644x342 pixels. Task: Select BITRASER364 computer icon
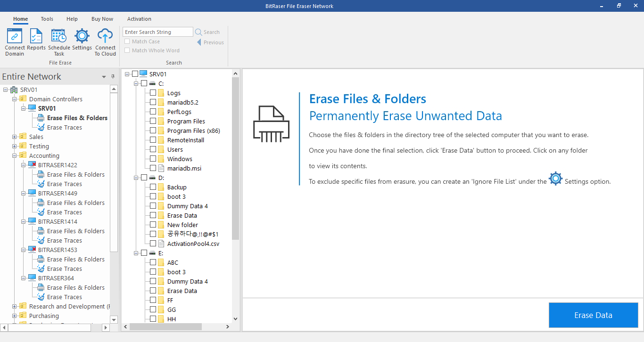click(32, 278)
